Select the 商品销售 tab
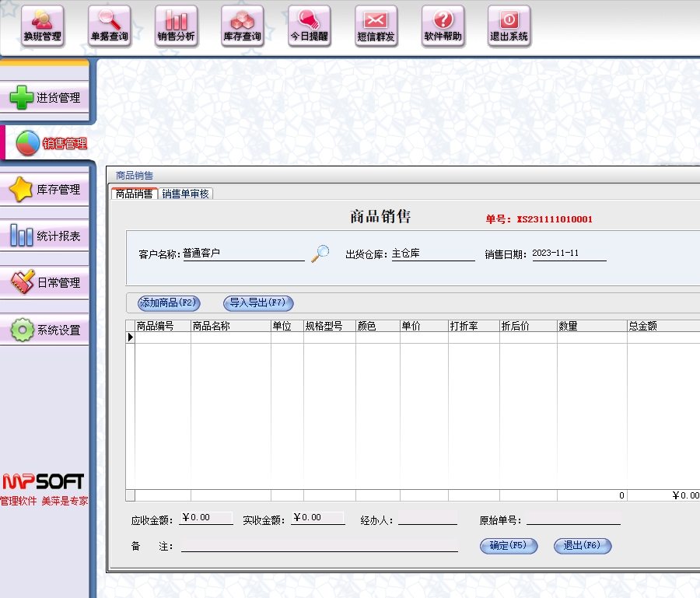The width and height of the screenshot is (700, 598). coord(134,194)
